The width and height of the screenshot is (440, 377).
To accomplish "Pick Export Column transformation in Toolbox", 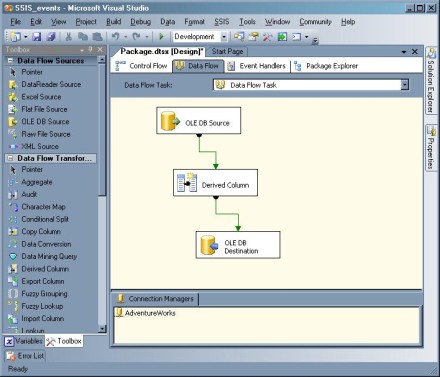I will pos(43,281).
